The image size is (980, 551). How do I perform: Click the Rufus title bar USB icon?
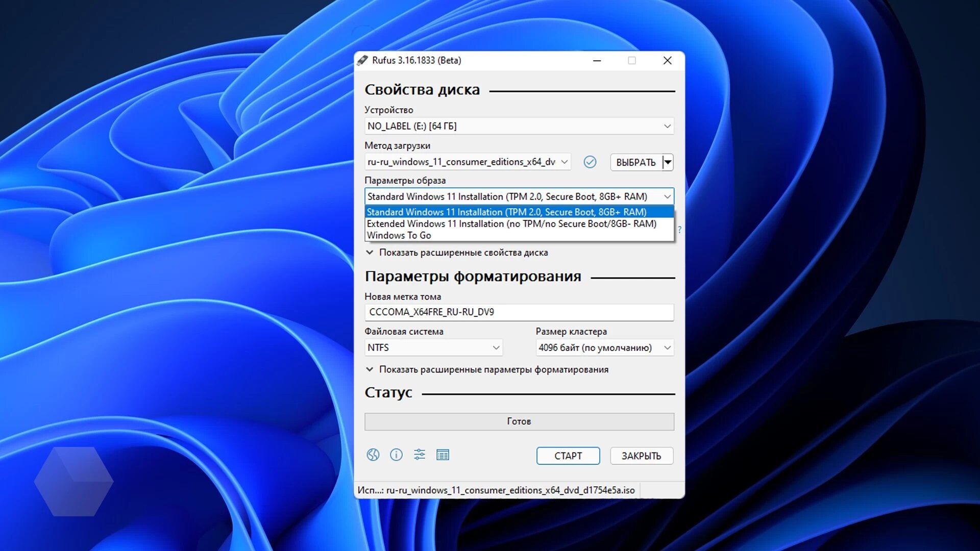click(x=362, y=60)
